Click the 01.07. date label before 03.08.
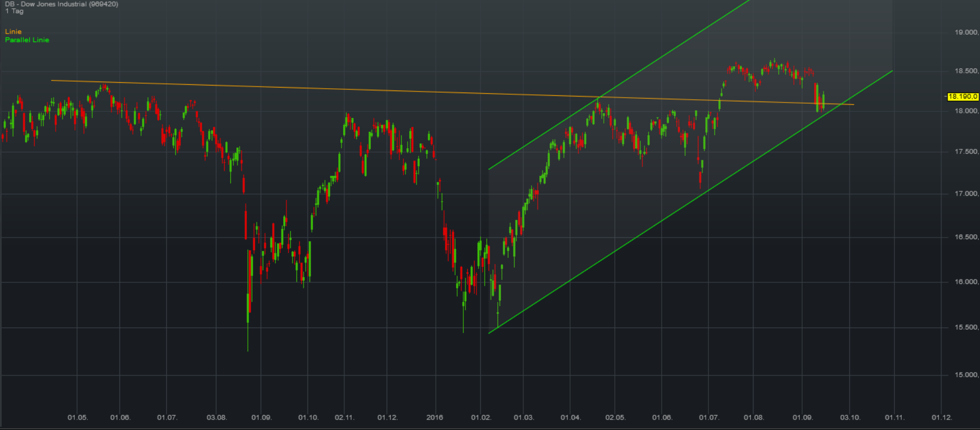The image size is (980, 430). [x=167, y=417]
